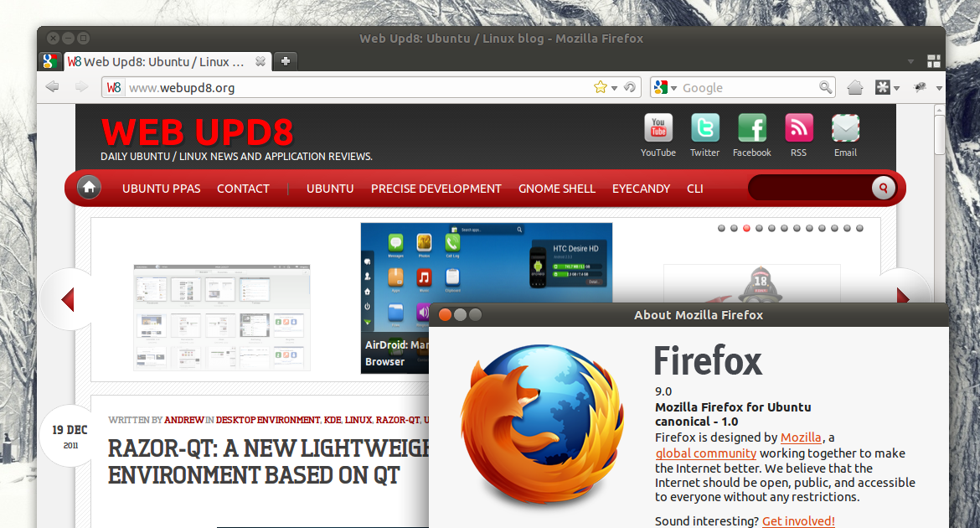Click the home icon on the red navigation bar

89,188
